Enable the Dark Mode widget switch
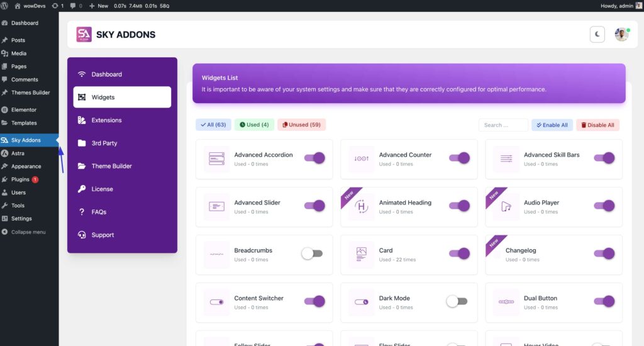Viewport: 644px width, 346px height. pyautogui.click(x=457, y=301)
